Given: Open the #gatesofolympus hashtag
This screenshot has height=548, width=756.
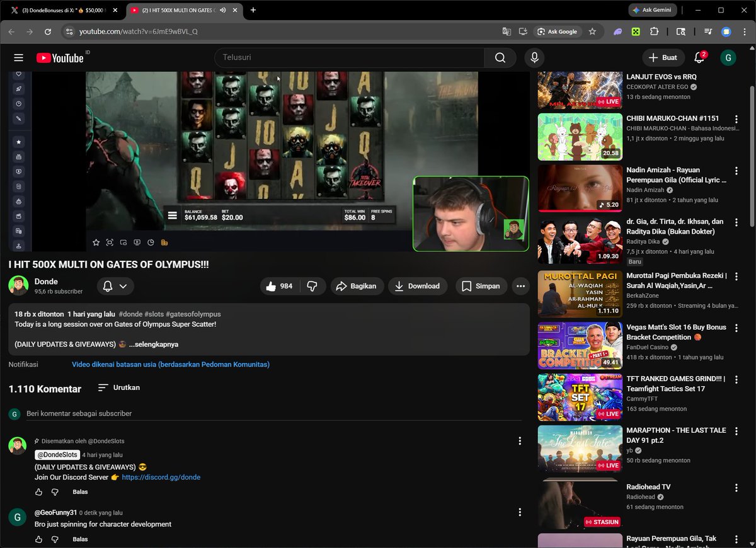Looking at the screenshot, I should pos(193,314).
